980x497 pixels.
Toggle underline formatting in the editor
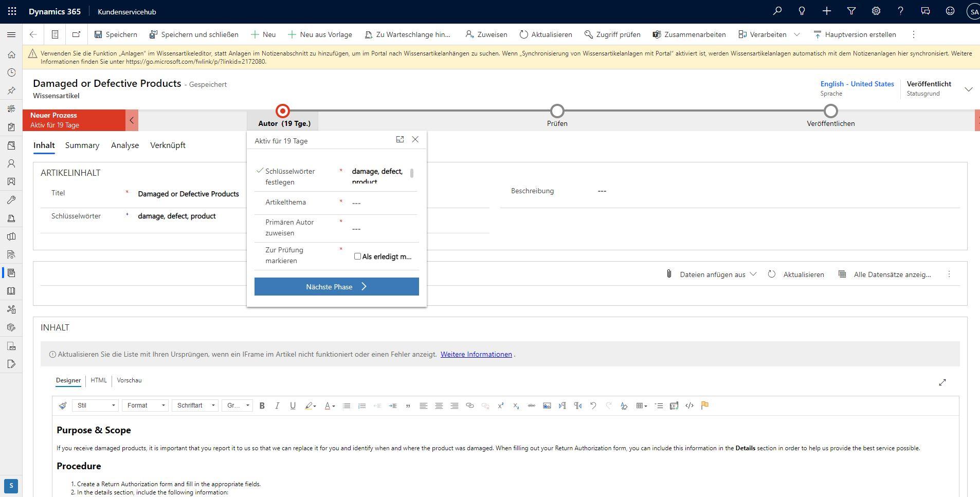pos(293,406)
